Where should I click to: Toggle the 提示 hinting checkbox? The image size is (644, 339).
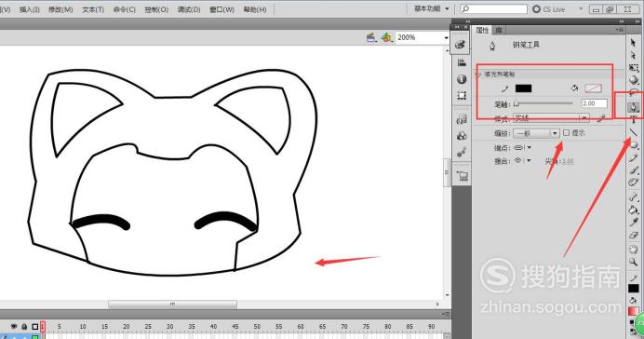click(x=567, y=133)
